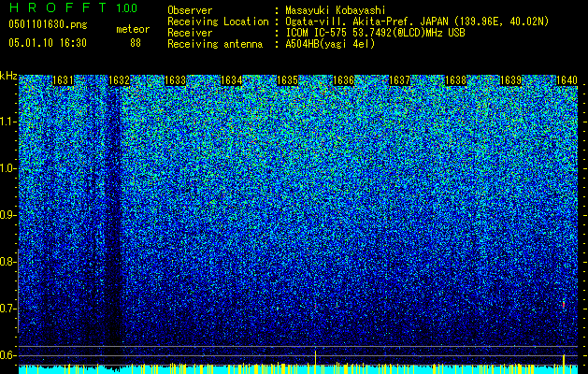
Task: Click the Receiving antenna label
Action: point(215,44)
